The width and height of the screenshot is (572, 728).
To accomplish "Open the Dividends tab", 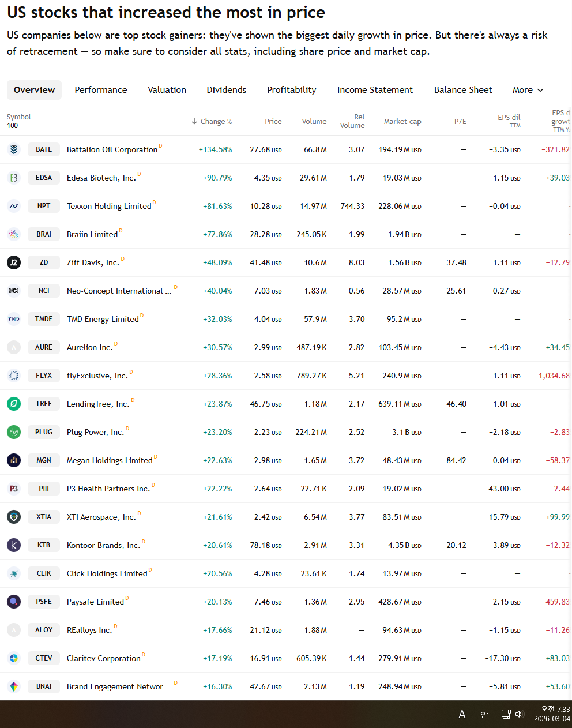I will (x=227, y=90).
